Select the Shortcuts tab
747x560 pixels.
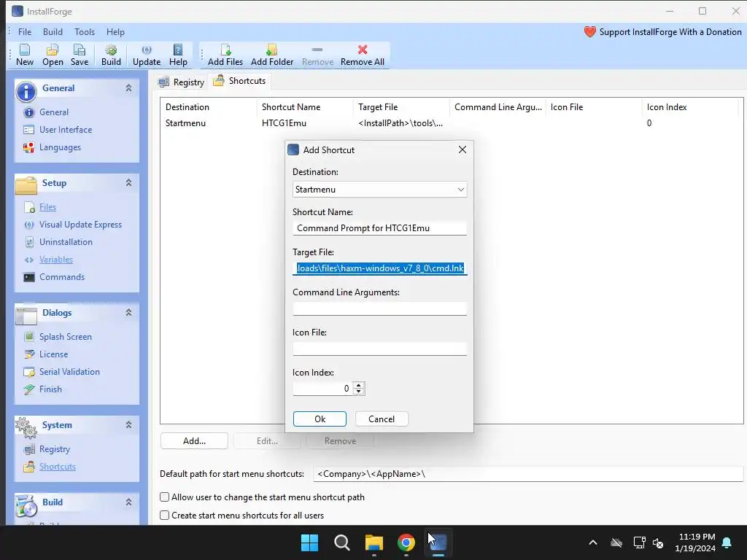pos(239,81)
